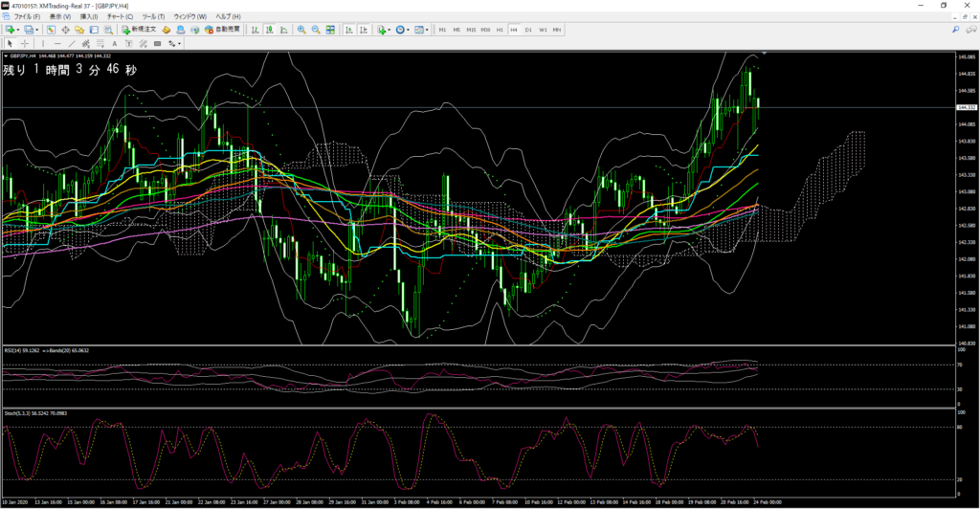The height and width of the screenshot is (509, 980).
Task: Open the templates icon
Action: [419, 30]
